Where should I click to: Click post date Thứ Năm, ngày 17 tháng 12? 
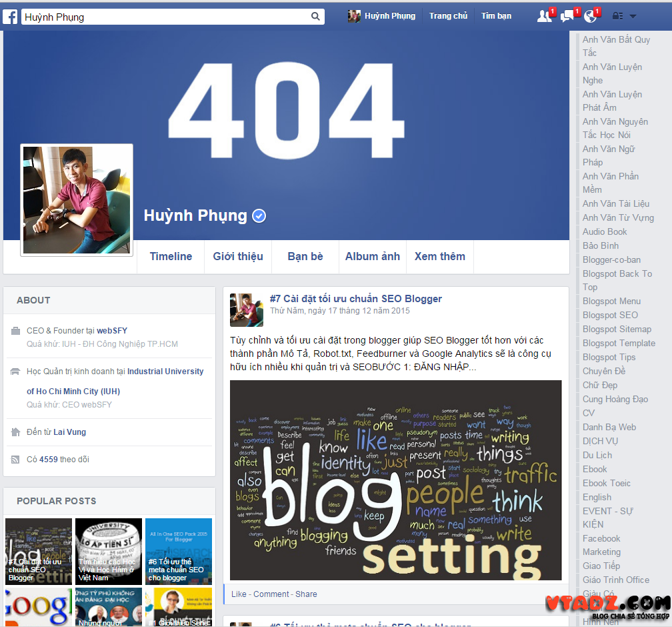pyautogui.click(x=339, y=310)
